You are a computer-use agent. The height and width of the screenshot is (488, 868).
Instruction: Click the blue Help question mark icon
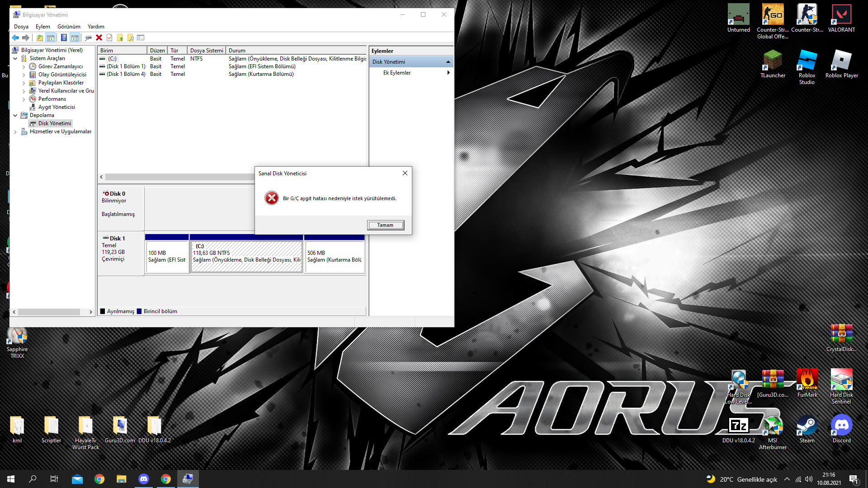[64, 38]
